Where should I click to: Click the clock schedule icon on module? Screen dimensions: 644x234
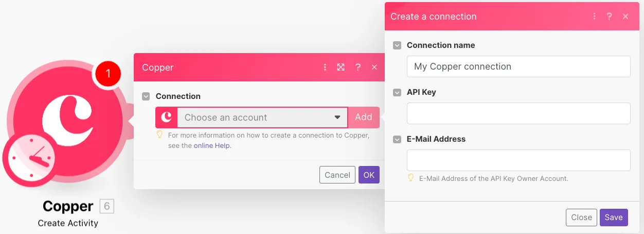[31, 159]
